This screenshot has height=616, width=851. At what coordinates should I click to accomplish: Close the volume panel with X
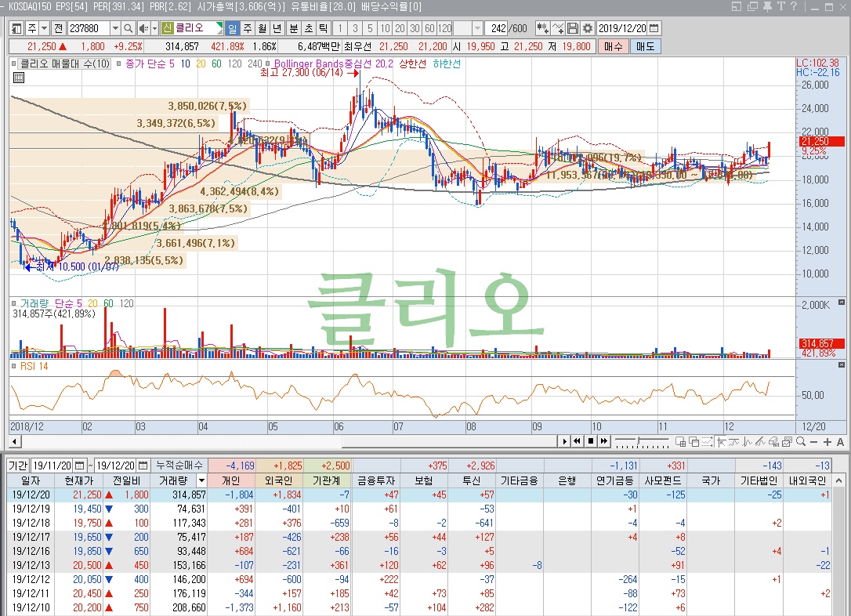point(842,303)
